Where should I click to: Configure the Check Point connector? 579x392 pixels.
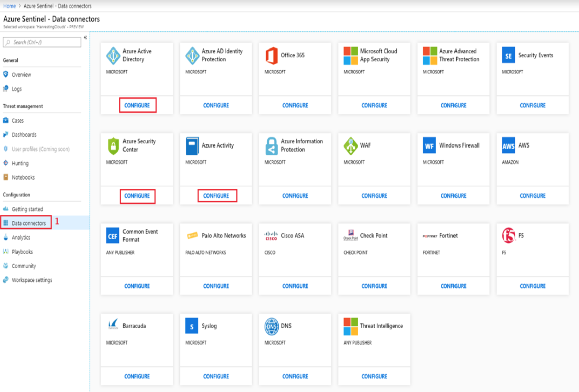[374, 286]
